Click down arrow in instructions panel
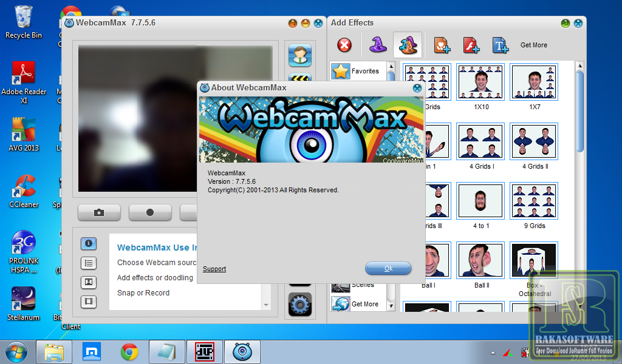622x364 pixels. click(x=266, y=305)
